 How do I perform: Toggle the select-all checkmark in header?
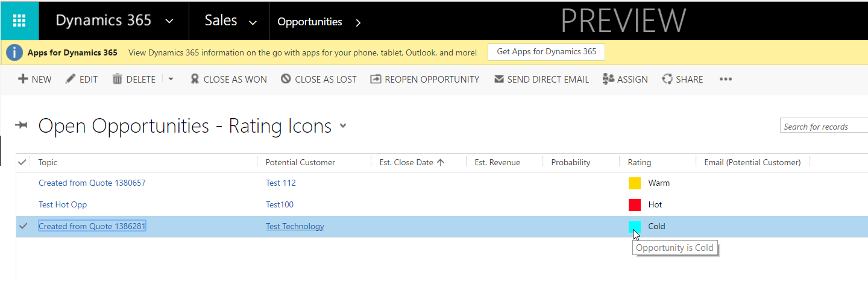coord(22,162)
